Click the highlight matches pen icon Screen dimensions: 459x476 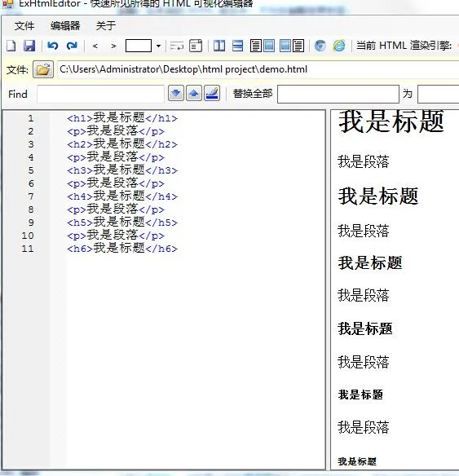[x=212, y=93]
